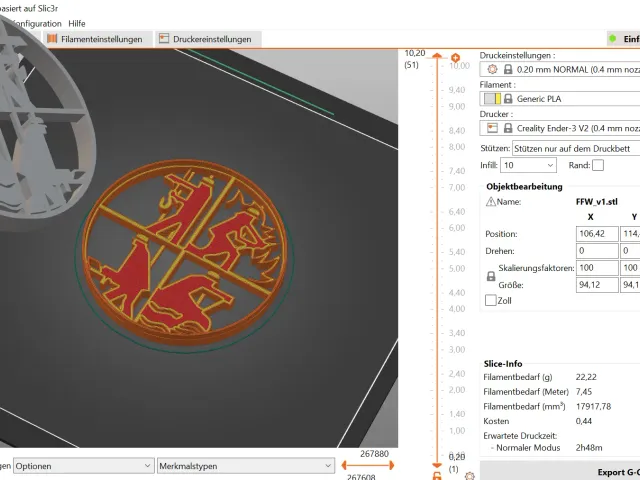Screen dimensions: 640x480
Task: Click lock icon beside Creality Ender-3 V2
Action: (508, 128)
